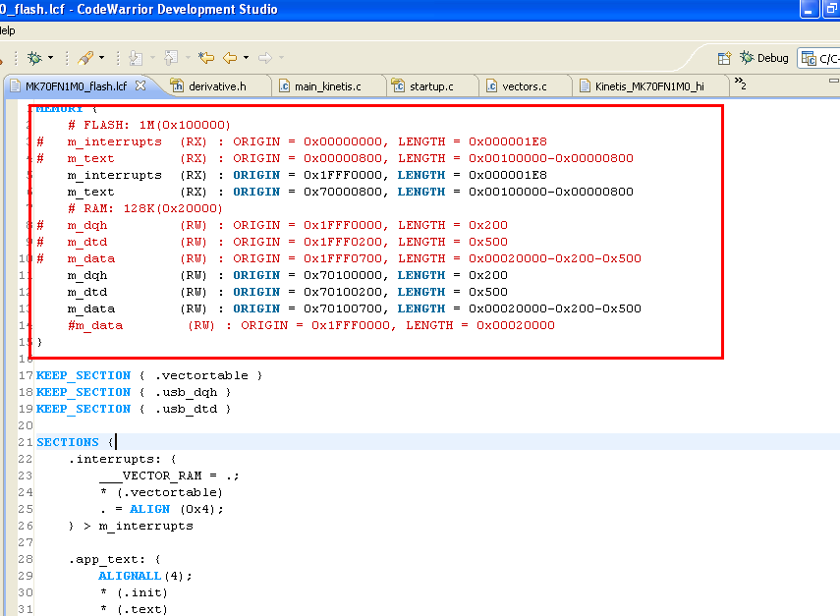This screenshot has height=616, width=840.
Task: Click ORIGIN value 0x70100200 in m_dtd line
Action: 343,292
